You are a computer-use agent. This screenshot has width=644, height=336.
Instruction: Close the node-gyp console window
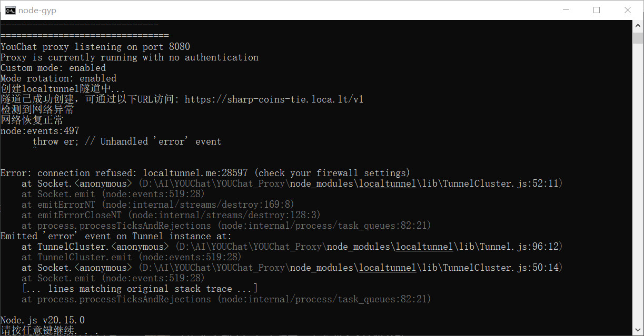628,10
